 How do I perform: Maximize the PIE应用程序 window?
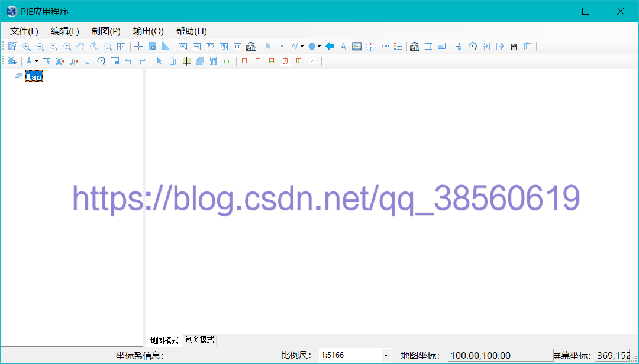tap(586, 11)
